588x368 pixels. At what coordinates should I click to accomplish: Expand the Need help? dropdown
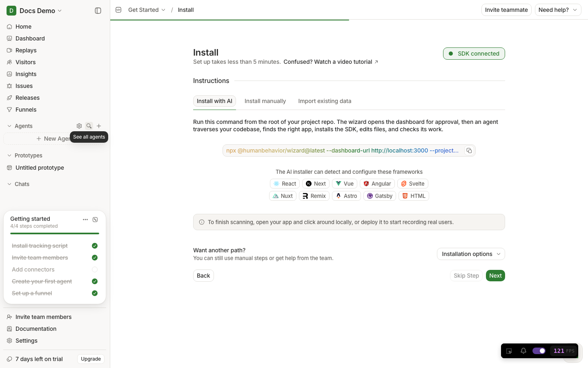(x=558, y=10)
